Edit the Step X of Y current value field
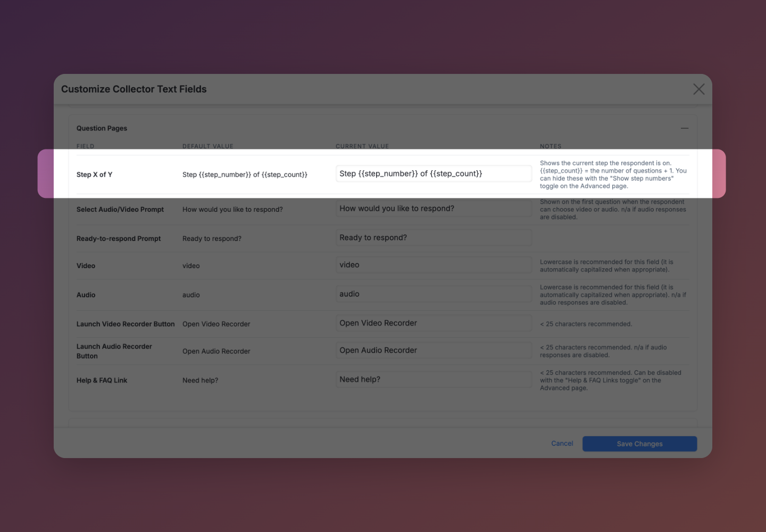Image resolution: width=766 pixels, height=532 pixels. 434,173
